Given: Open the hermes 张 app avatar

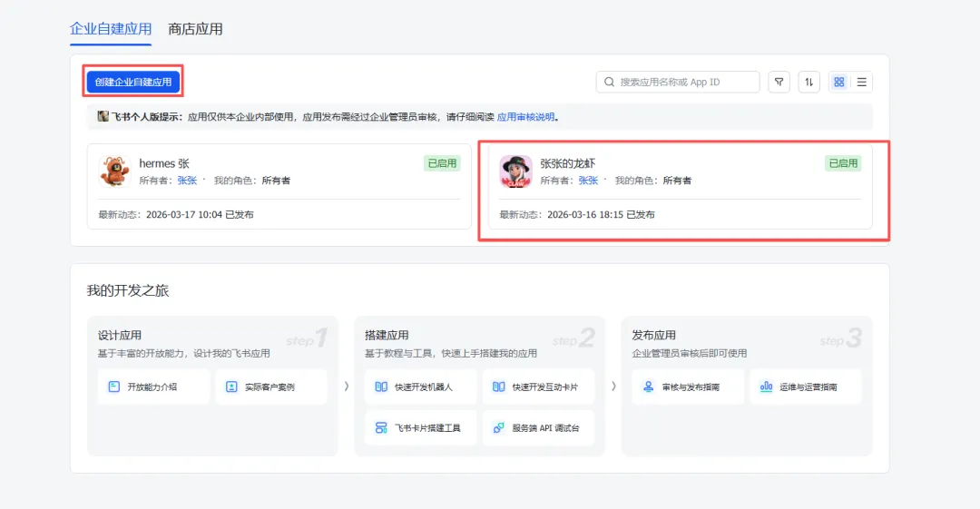Looking at the screenshot, I should [115, 171].
